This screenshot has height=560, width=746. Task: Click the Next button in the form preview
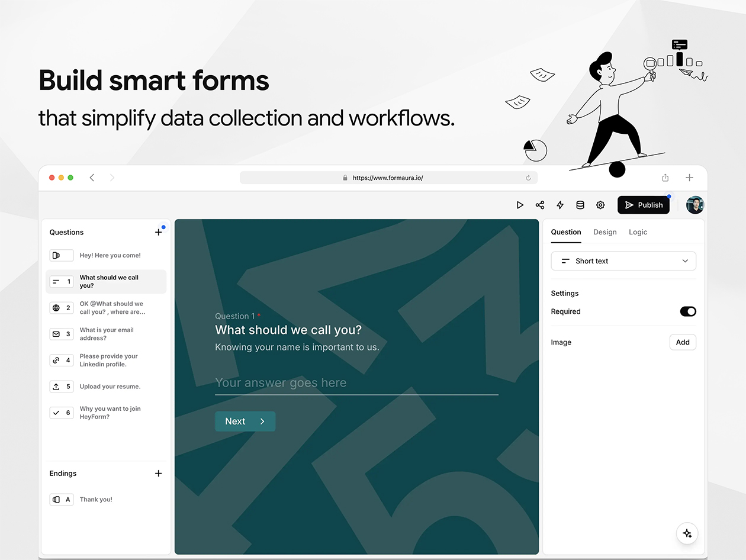245,421
